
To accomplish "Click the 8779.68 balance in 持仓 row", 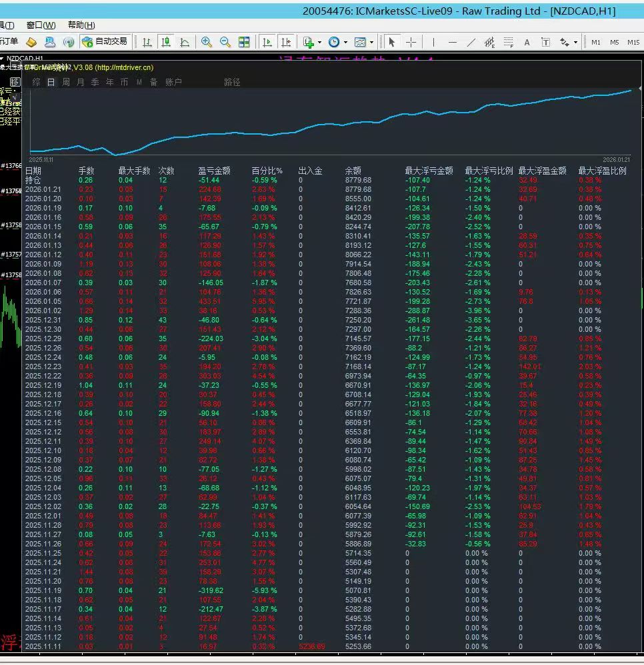I will (x=358, y=180).
